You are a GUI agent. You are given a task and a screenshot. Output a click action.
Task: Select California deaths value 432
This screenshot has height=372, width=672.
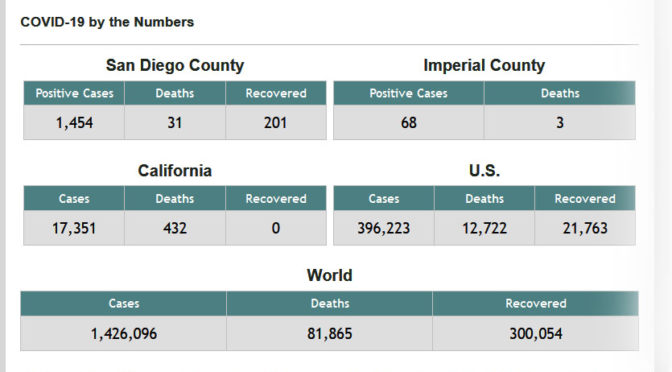(175, 228)
